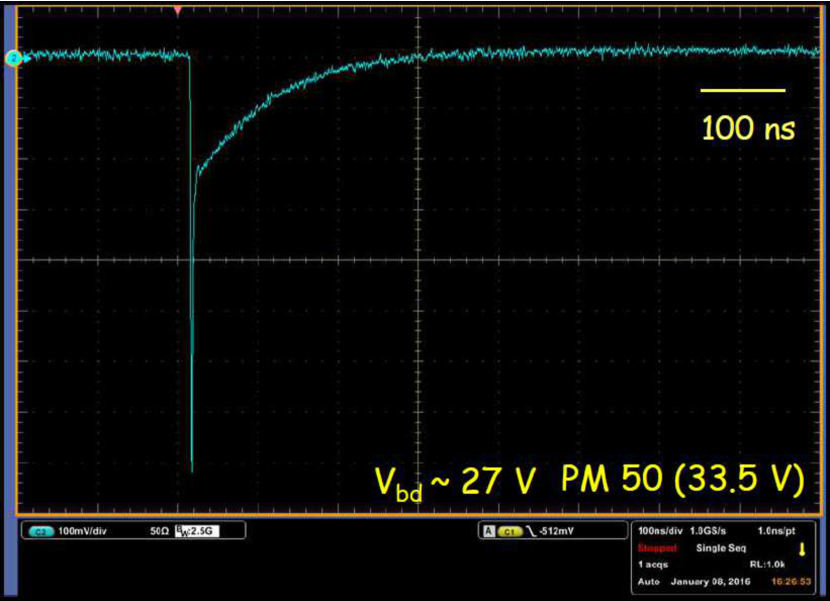Select the A trigger badge
This screenshot has width=830, height=601.
(x=489, y=531)
